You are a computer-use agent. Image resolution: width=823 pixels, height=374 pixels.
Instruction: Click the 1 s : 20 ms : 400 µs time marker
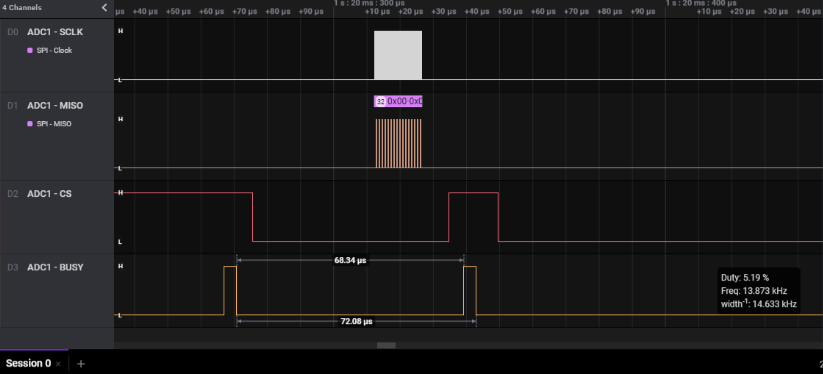click(x=701, y=3)
